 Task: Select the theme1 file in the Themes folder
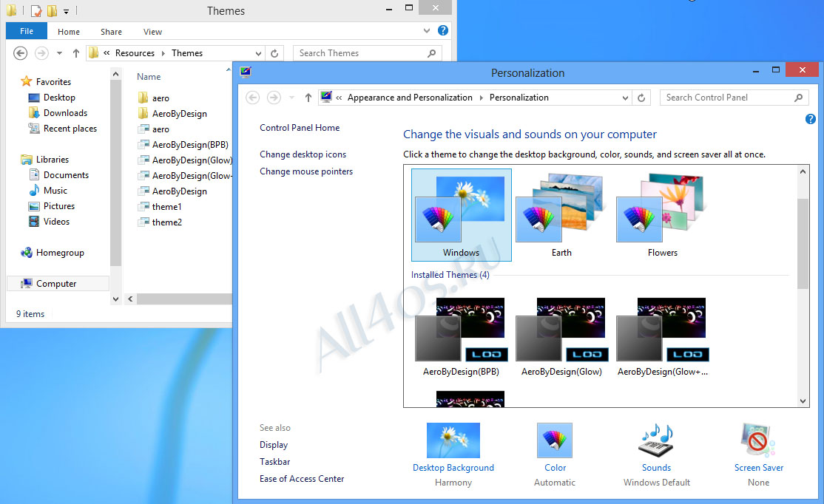160,207
